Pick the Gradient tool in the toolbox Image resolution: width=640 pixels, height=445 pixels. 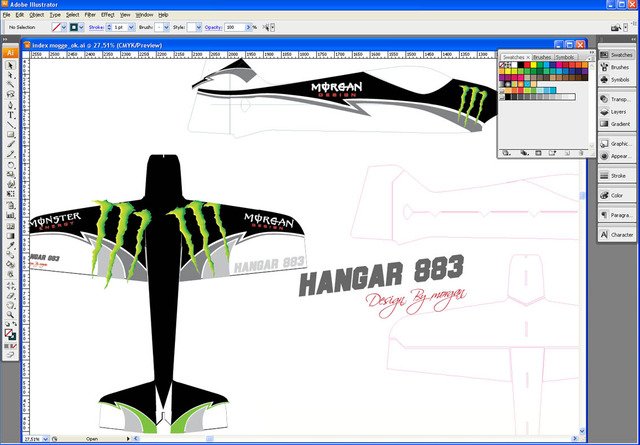pyautogui.click(x=11, y=236)
